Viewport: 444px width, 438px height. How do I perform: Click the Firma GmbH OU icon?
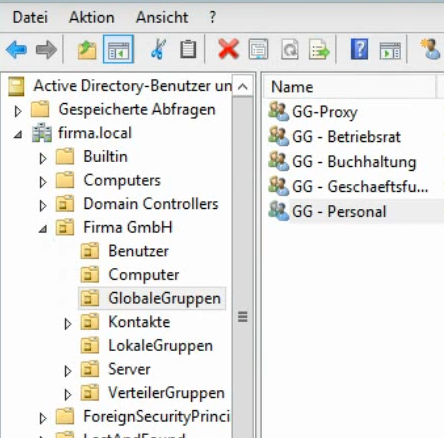65,227
